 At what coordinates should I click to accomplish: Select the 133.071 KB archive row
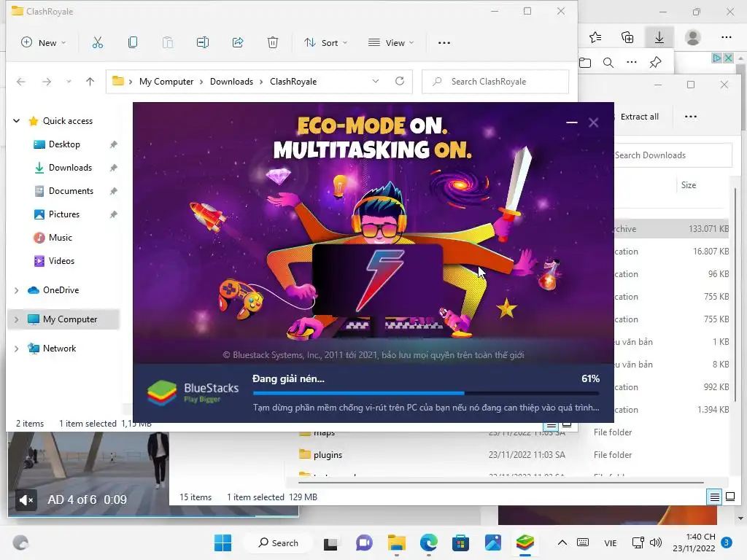tap(672, 229)
